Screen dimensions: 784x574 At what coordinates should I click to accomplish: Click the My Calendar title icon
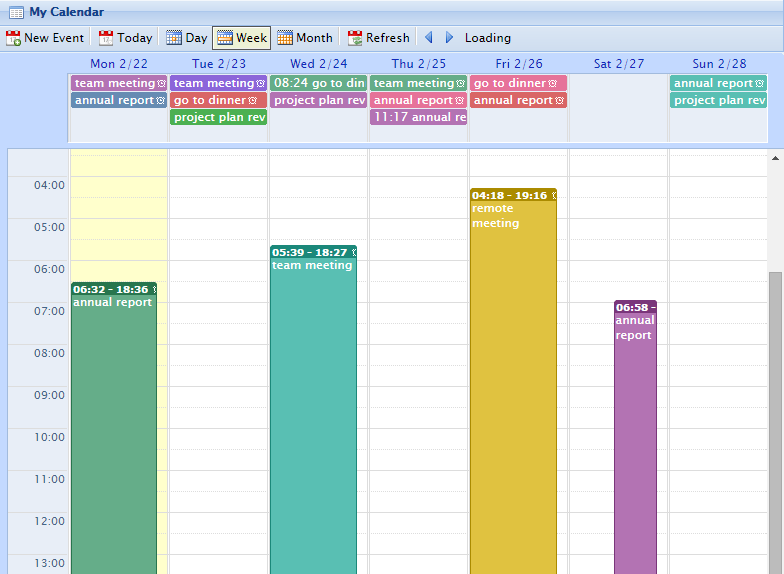tap(16, 12)
